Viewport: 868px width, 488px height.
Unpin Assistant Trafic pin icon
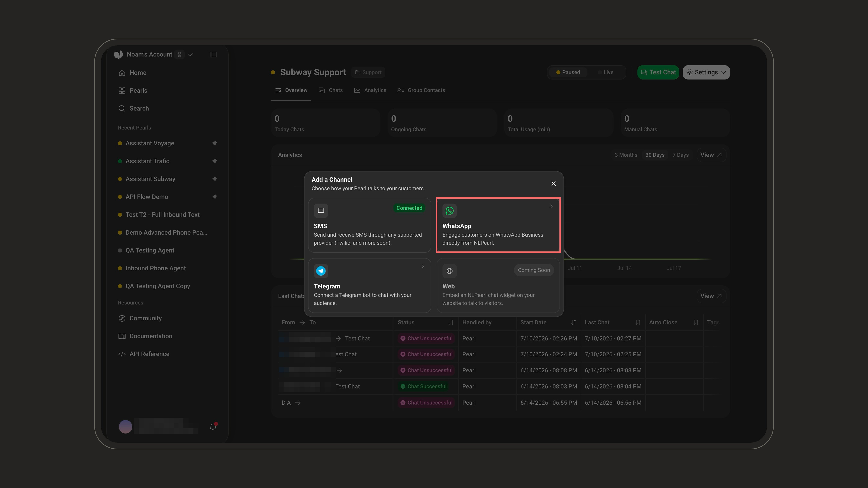[x=214, y=161]
